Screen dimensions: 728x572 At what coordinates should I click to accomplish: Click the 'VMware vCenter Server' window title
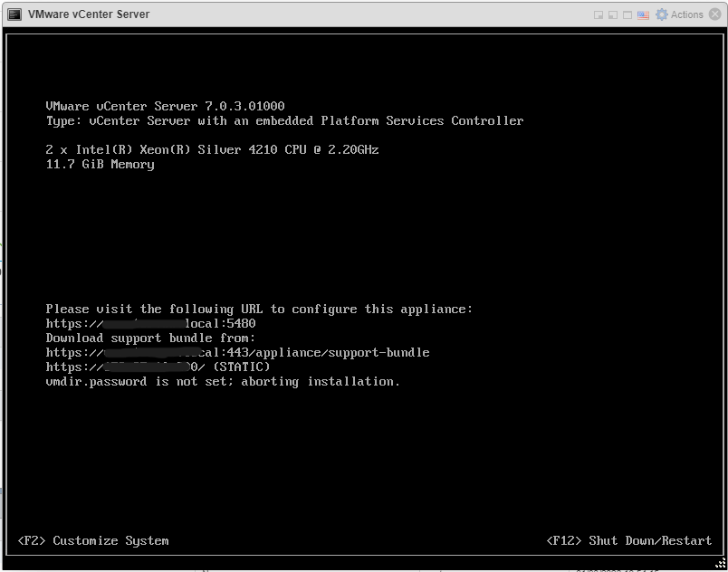[x=89, y=14]
